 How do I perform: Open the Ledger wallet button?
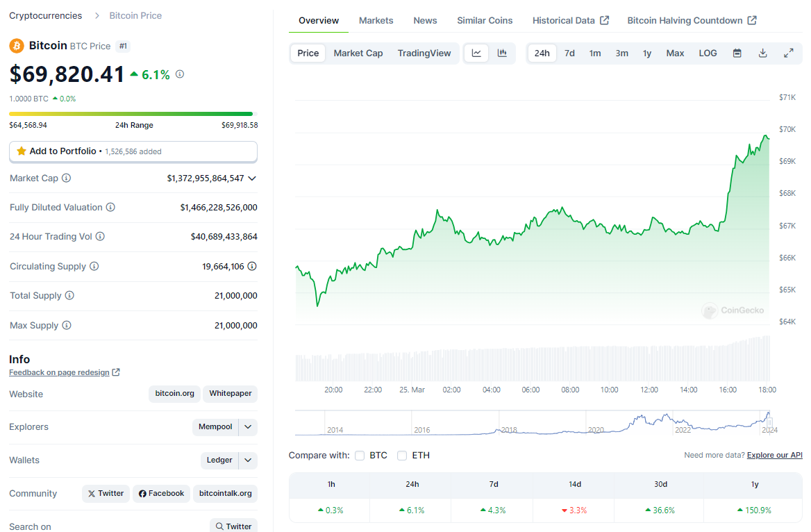(x=219, y=460)
